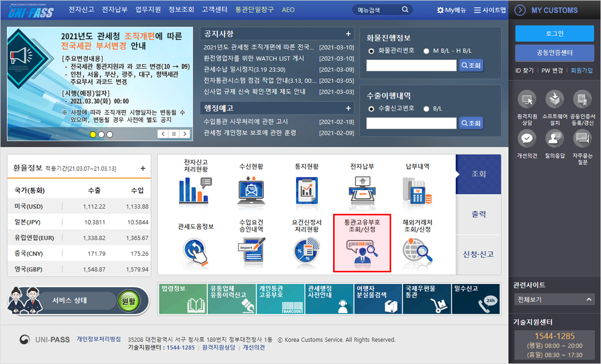Viewport: 601px width, 364px height.
Task: Open the 소프트웨어 설치 icon
Action: point(555,100)
